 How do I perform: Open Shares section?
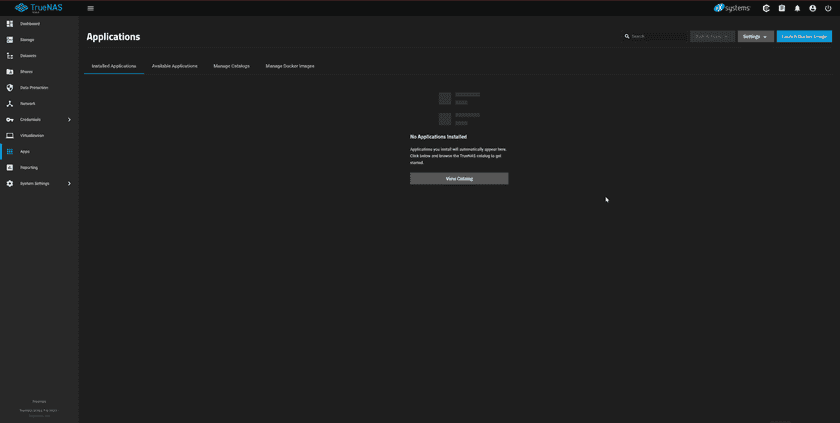26,72
